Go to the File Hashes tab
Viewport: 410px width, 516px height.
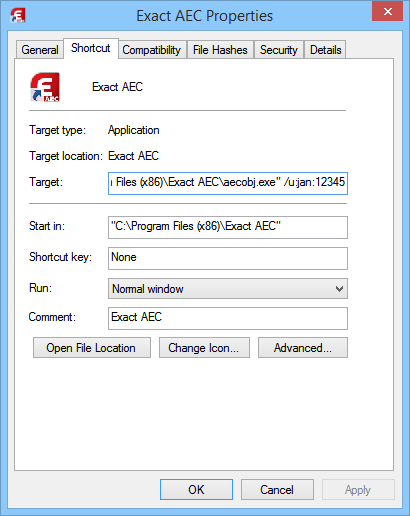coord(220,50)
